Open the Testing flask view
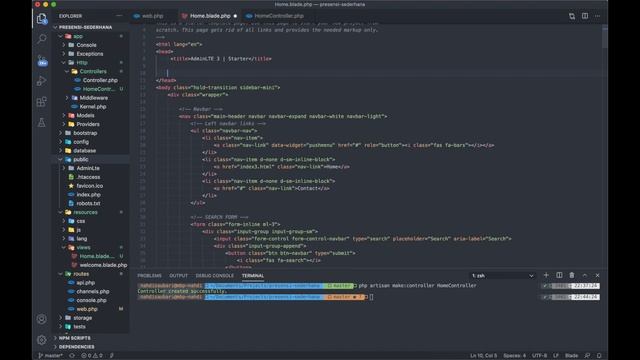 pos(42,122)
